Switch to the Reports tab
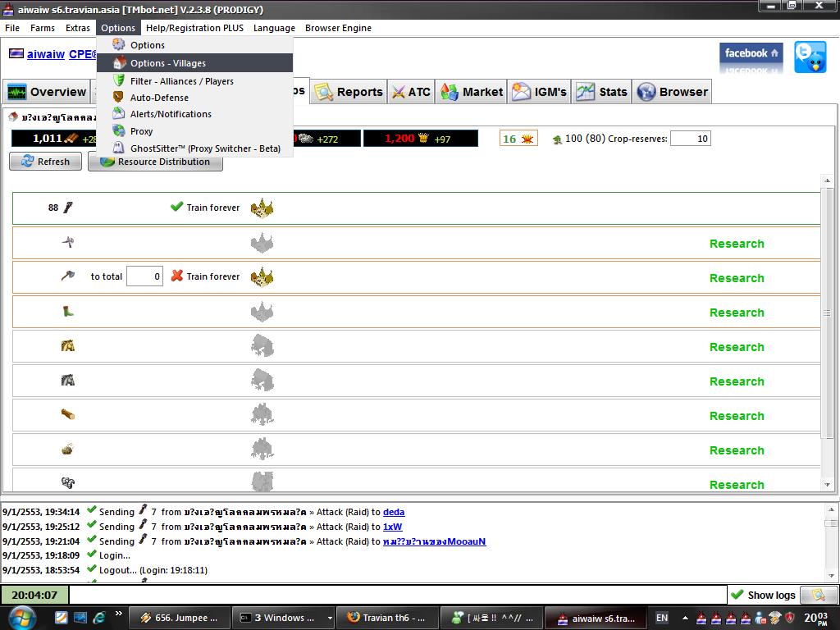 coord(349,92)
